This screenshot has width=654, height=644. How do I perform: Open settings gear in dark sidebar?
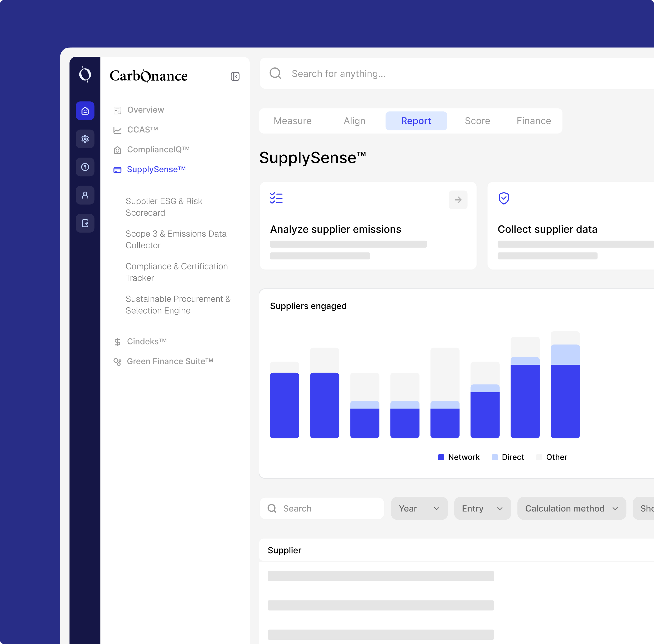pos(85,139)
